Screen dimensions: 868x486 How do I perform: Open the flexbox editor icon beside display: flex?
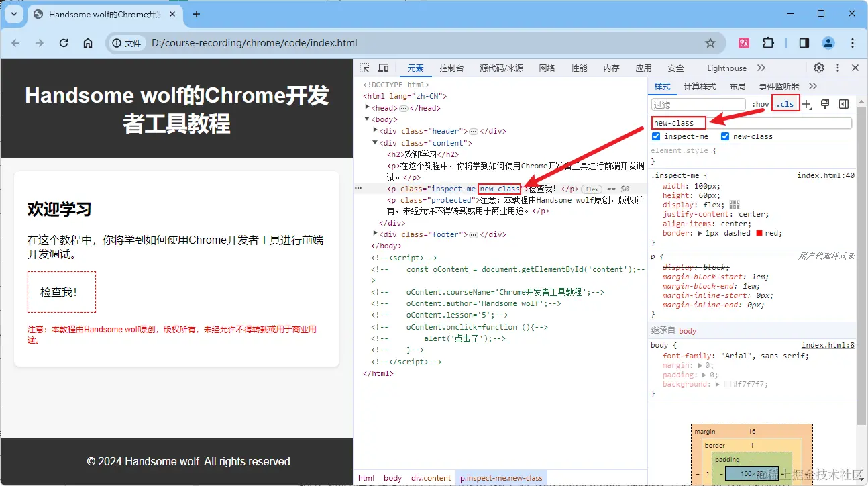point(734,205)
